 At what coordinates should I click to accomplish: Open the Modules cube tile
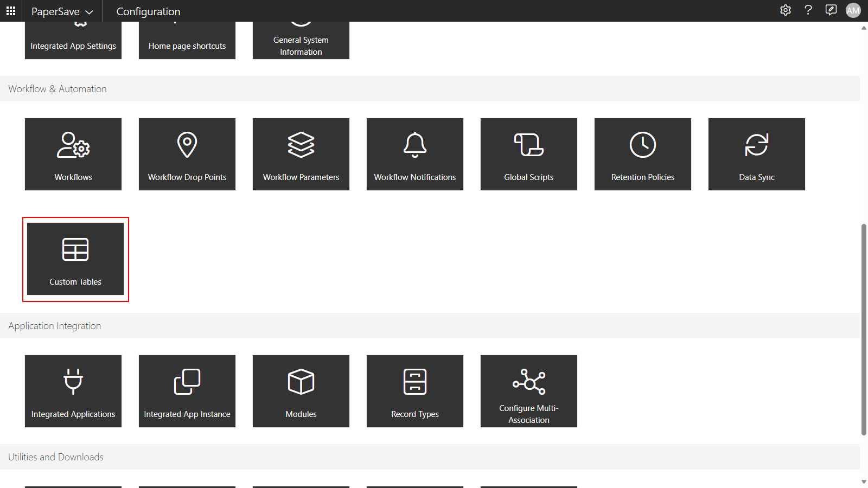point(301,391)
